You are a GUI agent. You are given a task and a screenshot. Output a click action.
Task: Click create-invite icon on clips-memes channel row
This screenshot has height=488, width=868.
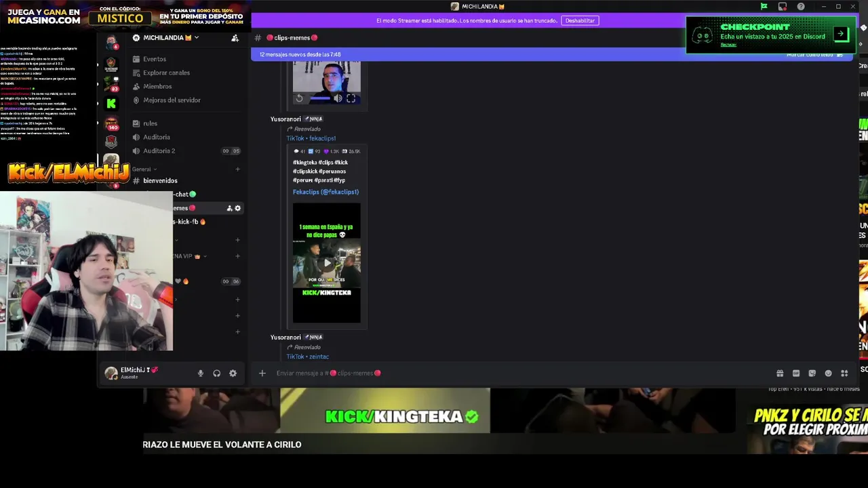point(229,208)
